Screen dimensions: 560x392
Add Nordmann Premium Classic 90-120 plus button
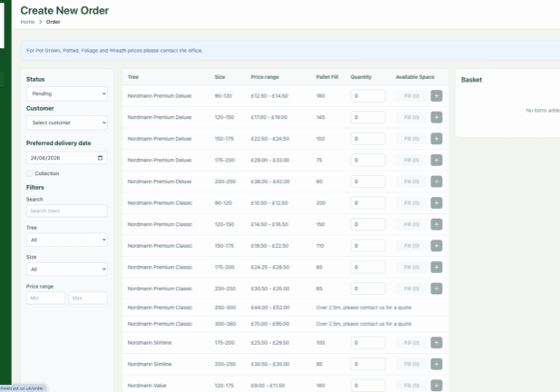tap(436, 202)
